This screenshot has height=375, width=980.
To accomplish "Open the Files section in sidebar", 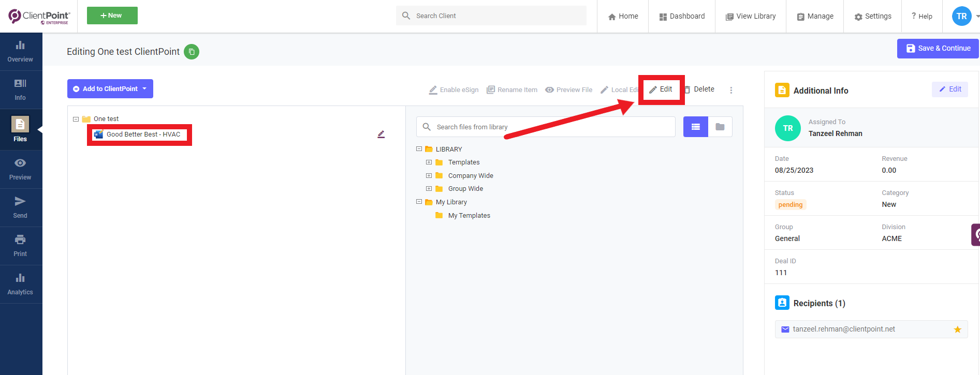I will (20, 129).
